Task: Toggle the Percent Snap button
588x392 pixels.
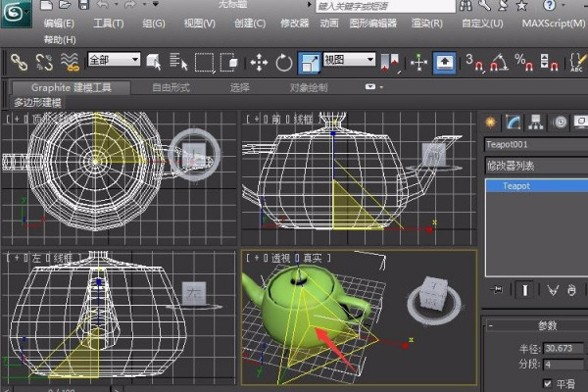Action: pyautogui.click(x=524, y=63)
